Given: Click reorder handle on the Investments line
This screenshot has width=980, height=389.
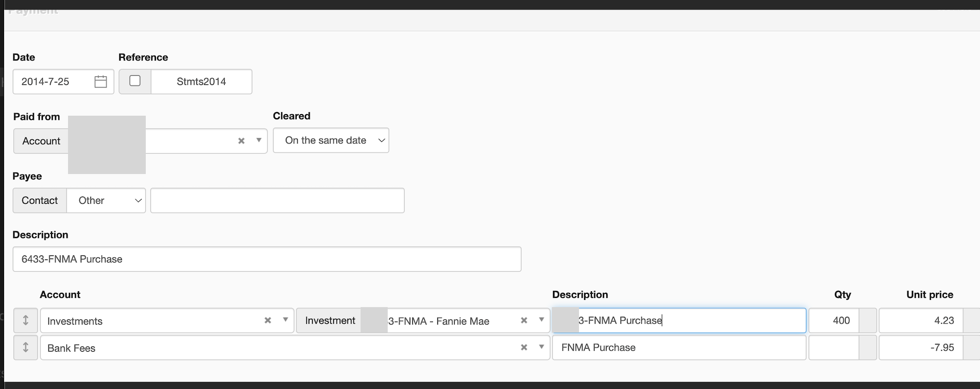Looking at the screenshot, I should pos(26,320).
